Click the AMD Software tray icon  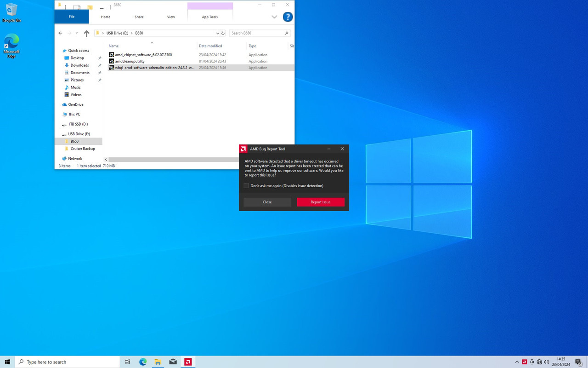[525, 362]
